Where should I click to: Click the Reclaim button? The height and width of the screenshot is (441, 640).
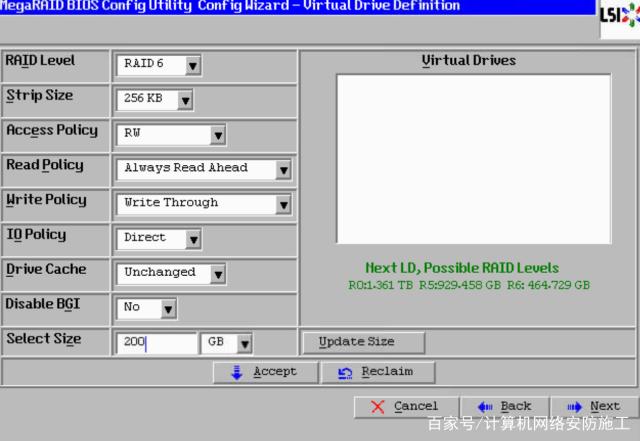click(378, 372)
